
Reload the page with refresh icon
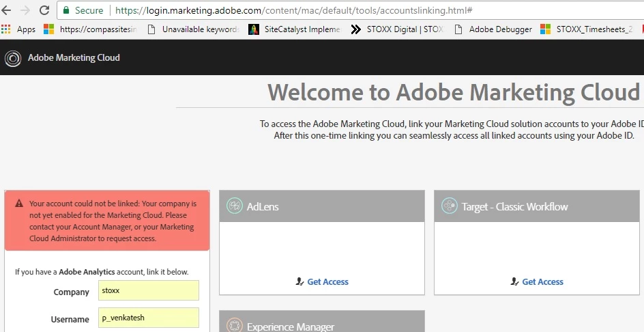44,10
